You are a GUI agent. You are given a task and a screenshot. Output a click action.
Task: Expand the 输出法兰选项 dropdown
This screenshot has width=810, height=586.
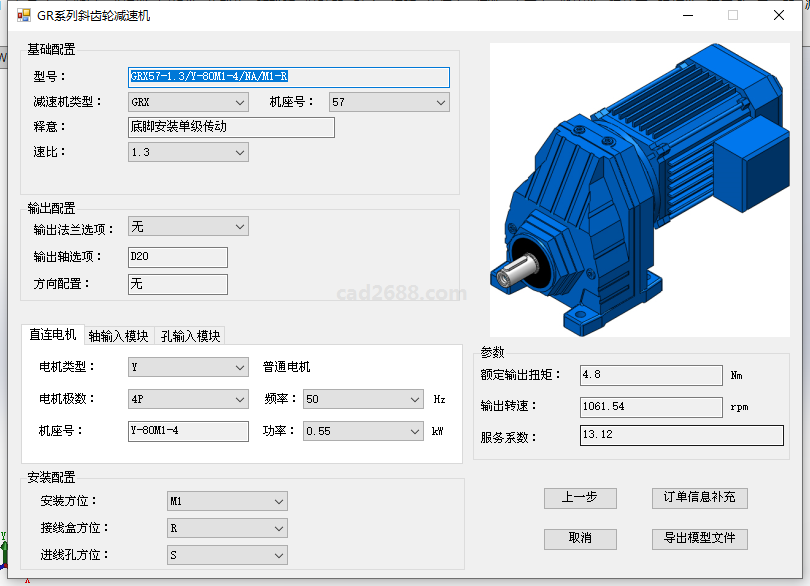pos(188,227)
